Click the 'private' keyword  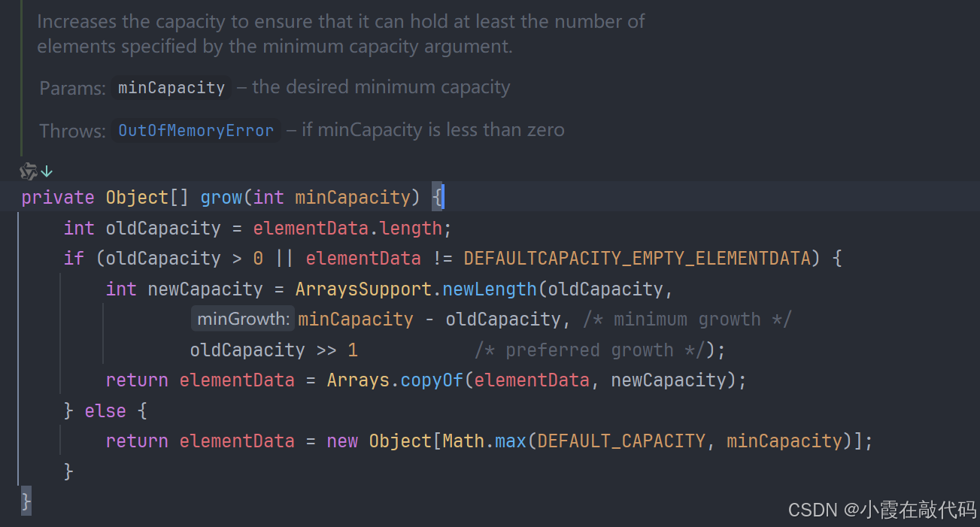[58, 198]
